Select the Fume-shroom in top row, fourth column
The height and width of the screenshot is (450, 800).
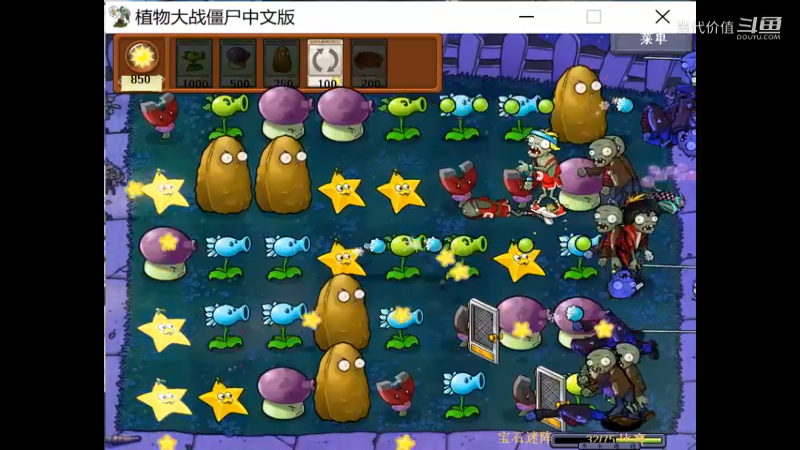pyautogui.click(x=343, y=114)
